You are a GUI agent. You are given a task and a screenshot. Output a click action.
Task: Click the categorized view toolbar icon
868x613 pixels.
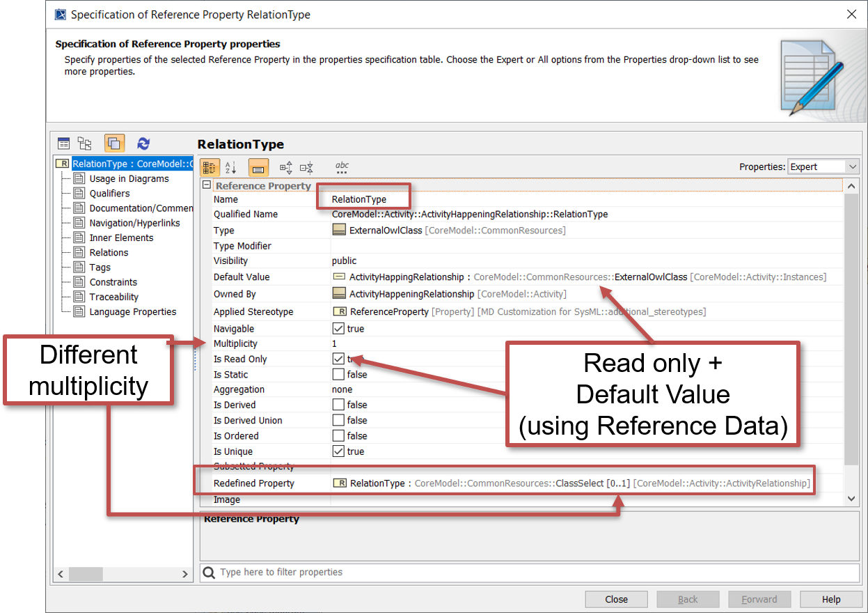coord(210,167)
